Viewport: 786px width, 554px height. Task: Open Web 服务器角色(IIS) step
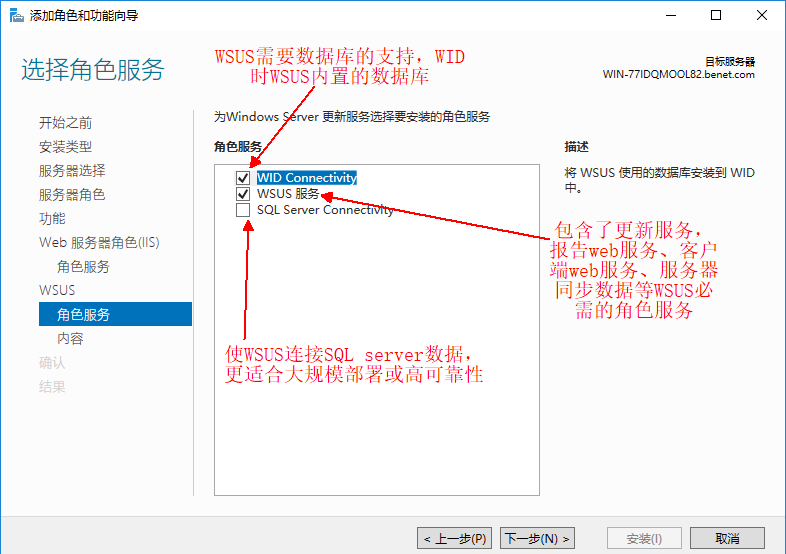point(99,243)
